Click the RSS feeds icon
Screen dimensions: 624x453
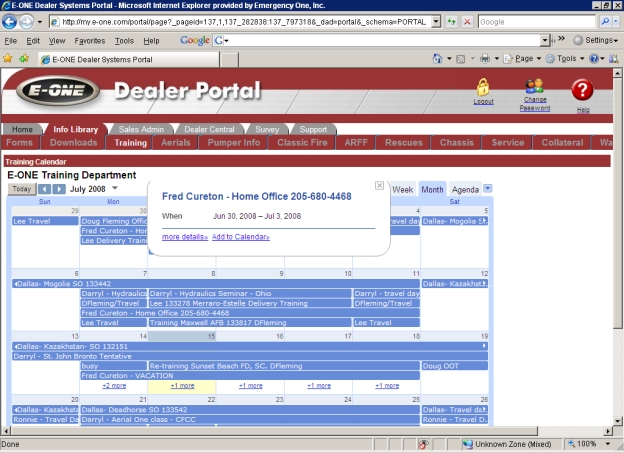(460, 59)
